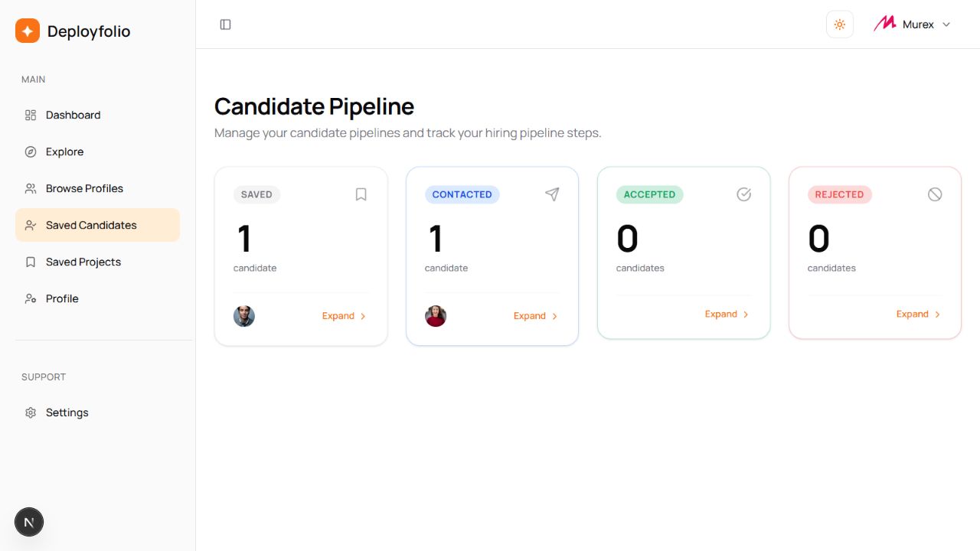Expand the Saved candidates card
The image size is (980, 551).
coord(344,316)
